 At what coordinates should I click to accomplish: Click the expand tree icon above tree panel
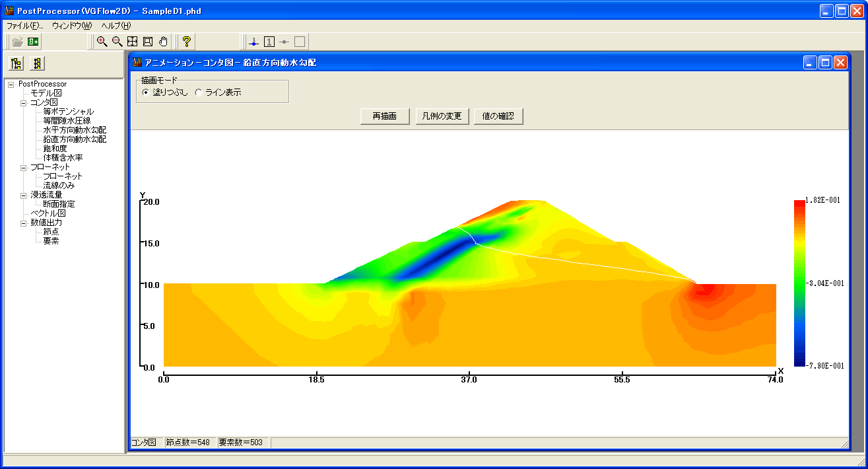click(x=17, y=63)
